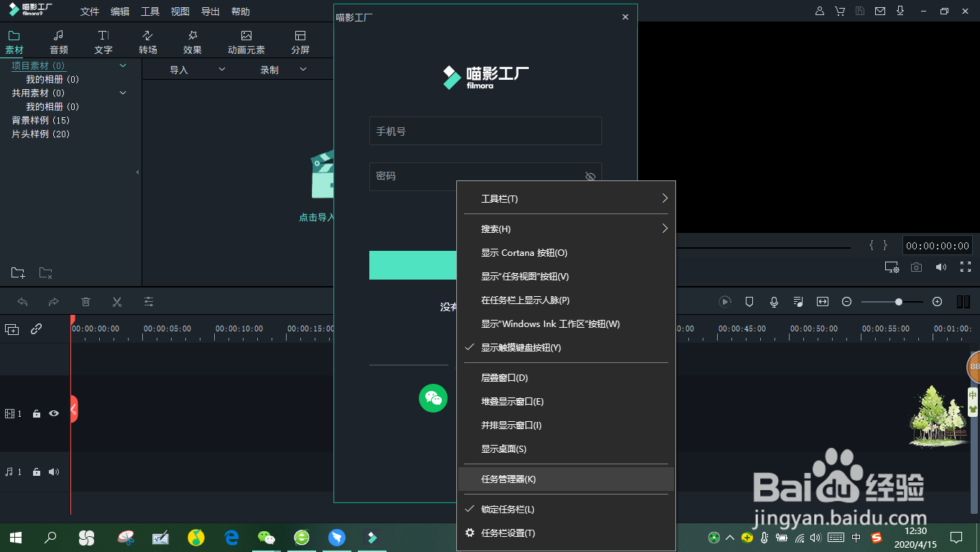Image resolution: width=980 pixels, height=552 pixels.
Task: Click the fullscreen preview icon
Action: [966, 267]
